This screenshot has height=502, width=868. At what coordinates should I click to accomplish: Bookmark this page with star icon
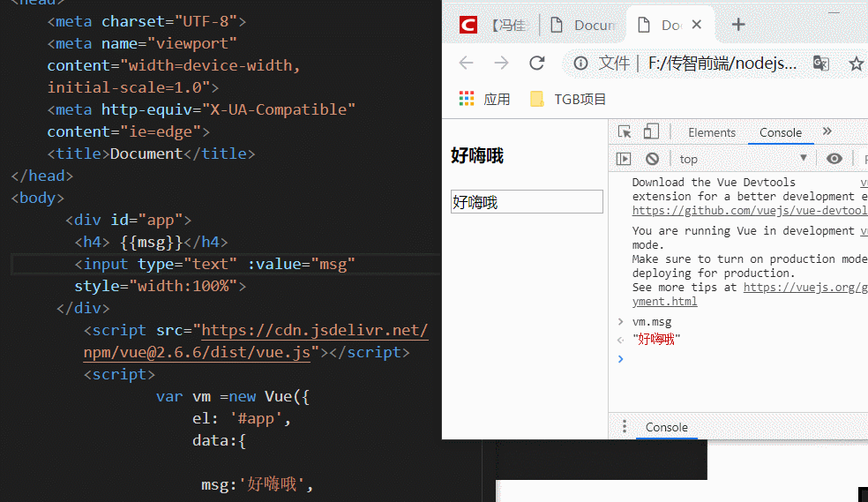point(856,64)
